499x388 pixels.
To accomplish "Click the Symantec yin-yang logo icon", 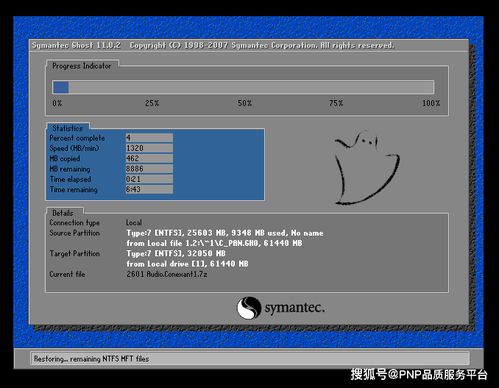I will pos(249,308).
